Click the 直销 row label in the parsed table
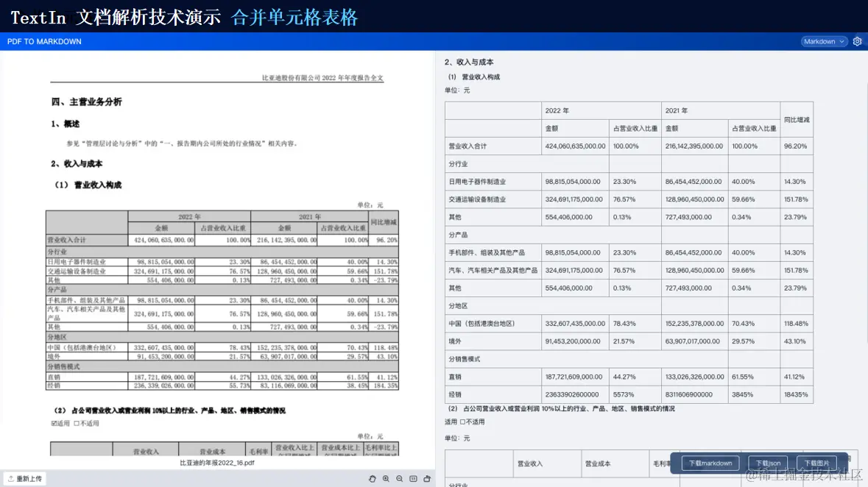 455,377
